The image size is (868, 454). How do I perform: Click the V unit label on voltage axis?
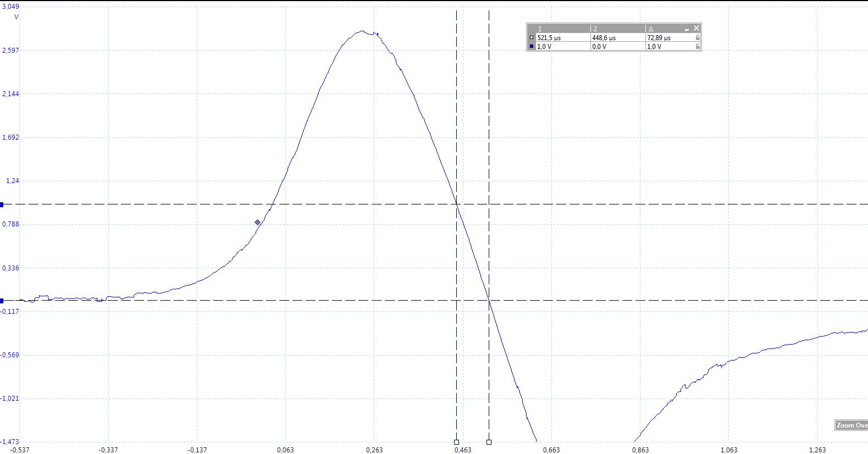point(16,17)
